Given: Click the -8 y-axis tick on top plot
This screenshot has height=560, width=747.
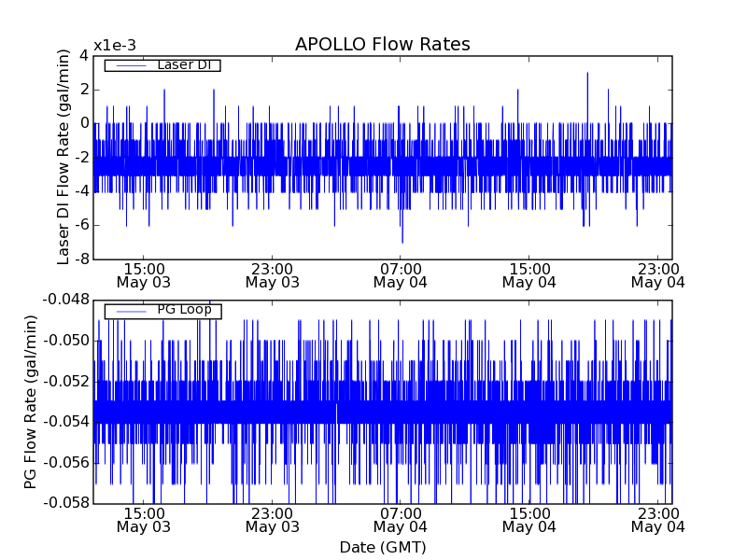Looking at the screenshot, I should click(80, 259).
